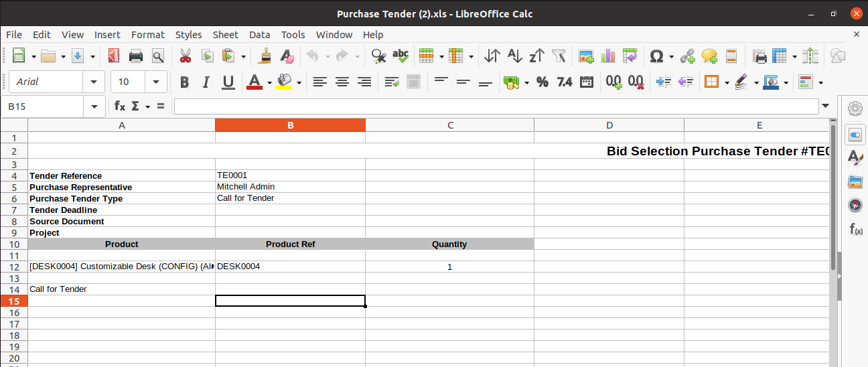Show Draw Functions shapes icon
The width and height of the screenshot is (868, 367).
pyautogui.click(x=837, y=56)
